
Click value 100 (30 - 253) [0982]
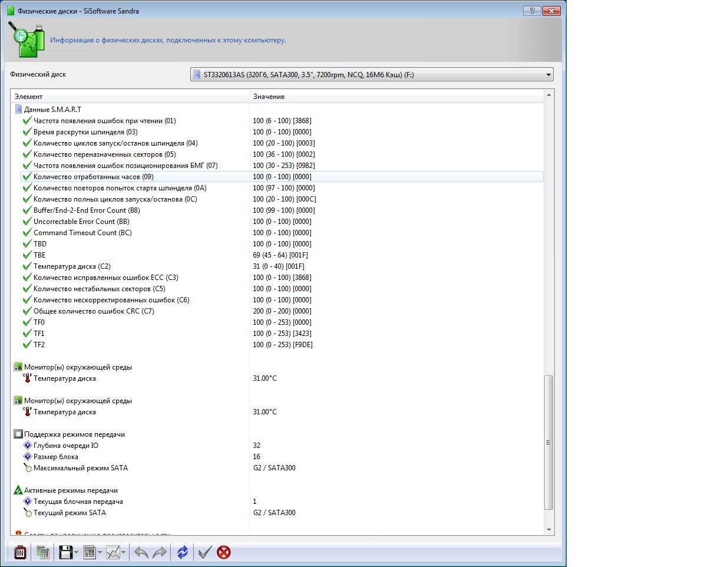[x=284, y=166]
